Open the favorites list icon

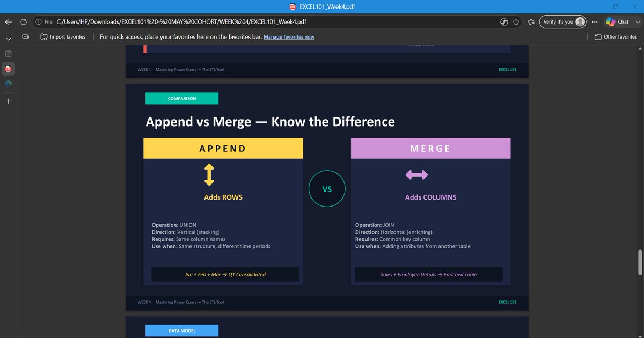click(x=531, y=22)
